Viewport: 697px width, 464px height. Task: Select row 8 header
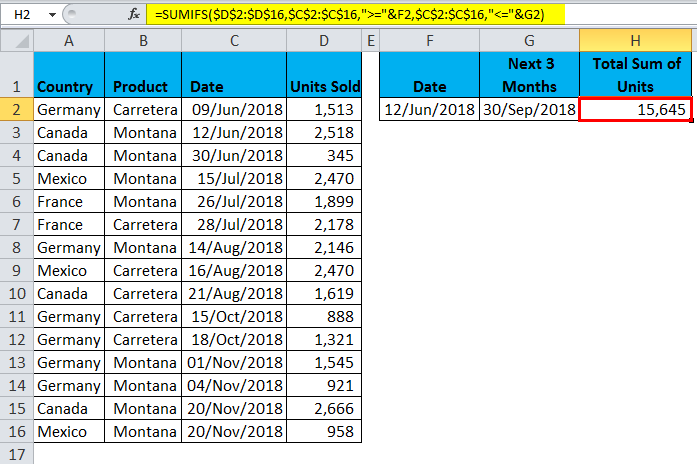16,247
